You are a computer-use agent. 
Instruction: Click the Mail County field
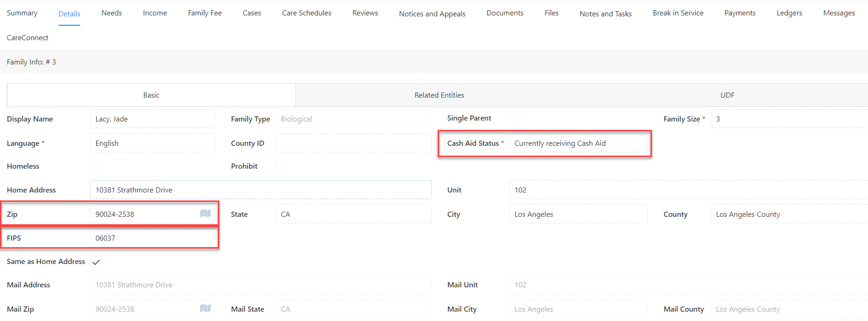[x=789, y=309]
